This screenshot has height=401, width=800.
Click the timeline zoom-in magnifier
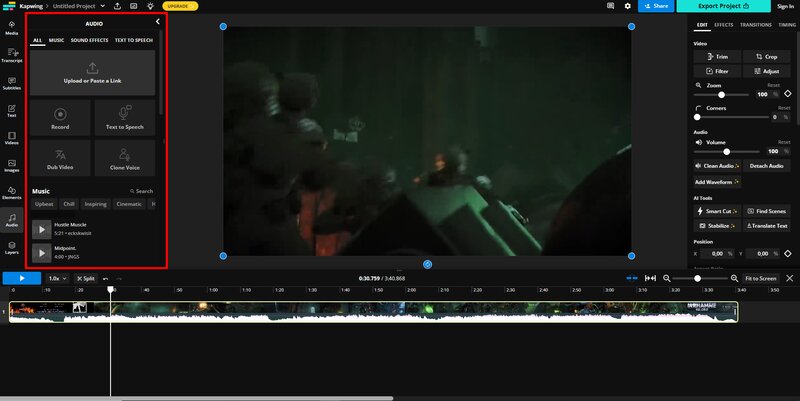[734, 279]
